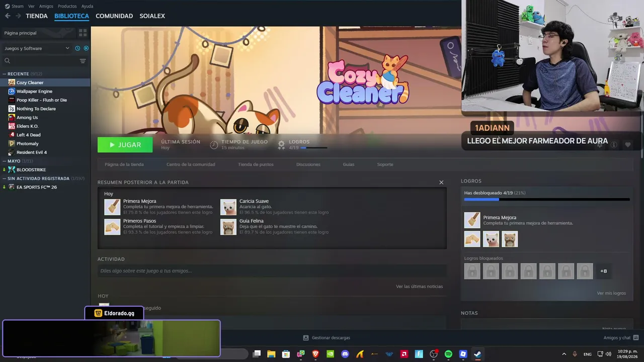Open Ver mis logros link
This screenshot has height=362, width=644.
click(x=611, y=293)
